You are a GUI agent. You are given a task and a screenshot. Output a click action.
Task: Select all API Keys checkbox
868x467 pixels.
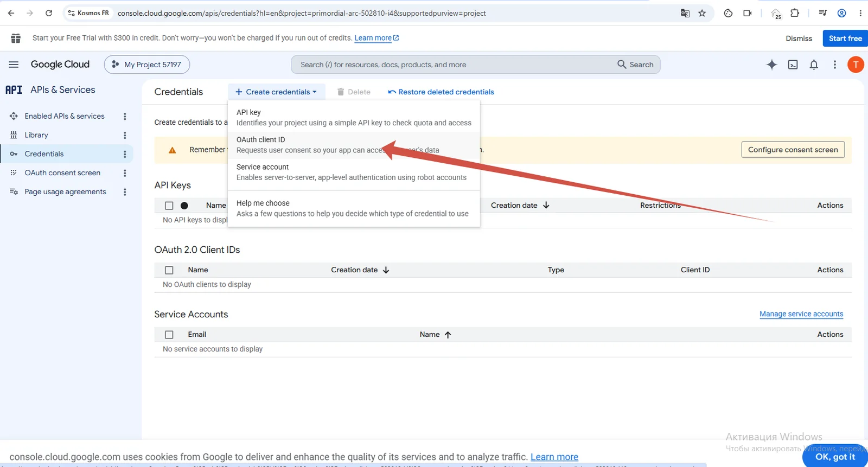point(169,206)
